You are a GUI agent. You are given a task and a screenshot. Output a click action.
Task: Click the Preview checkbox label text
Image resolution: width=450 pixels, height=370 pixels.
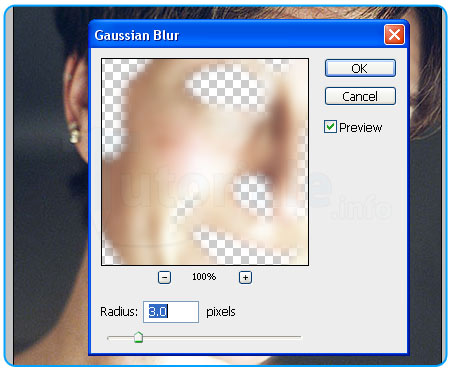pyautogui.click(x=360, y=128)
